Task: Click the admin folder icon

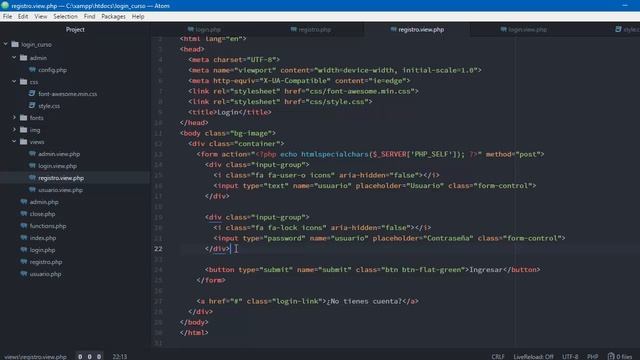Action: [24, 58]
